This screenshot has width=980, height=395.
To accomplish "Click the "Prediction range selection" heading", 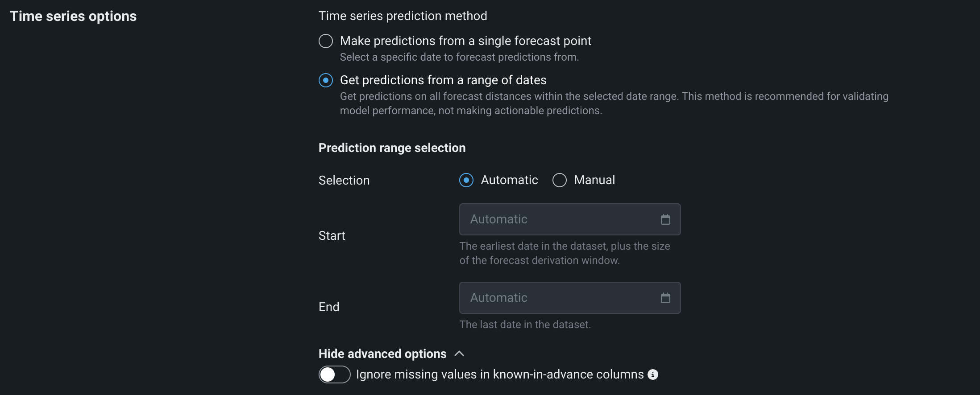I will pyautogui.click(x=392, y=148).
